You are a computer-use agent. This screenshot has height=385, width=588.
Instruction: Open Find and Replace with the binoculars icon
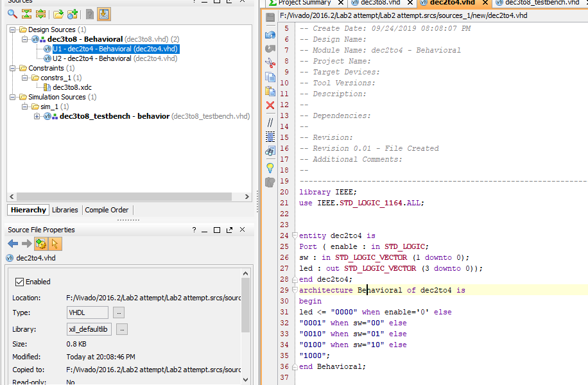(270, 151)
